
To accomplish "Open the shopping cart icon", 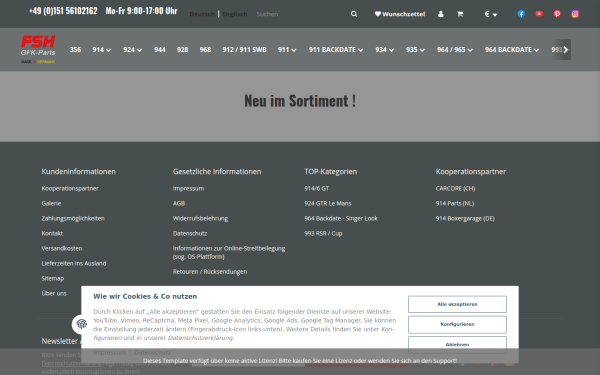I will 460,14.
